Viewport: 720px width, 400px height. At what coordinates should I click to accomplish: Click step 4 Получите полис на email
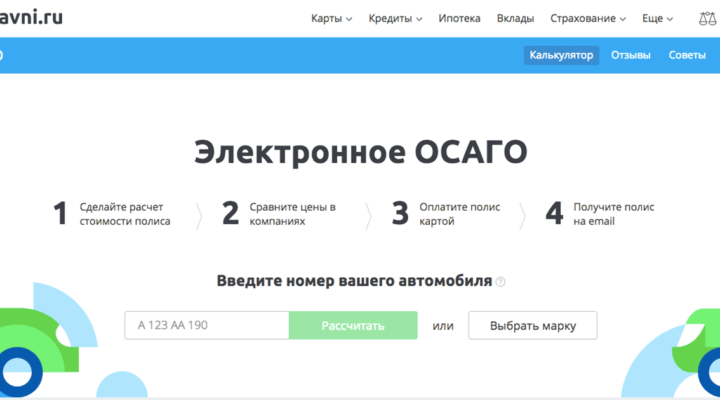[x=600, y=214]
